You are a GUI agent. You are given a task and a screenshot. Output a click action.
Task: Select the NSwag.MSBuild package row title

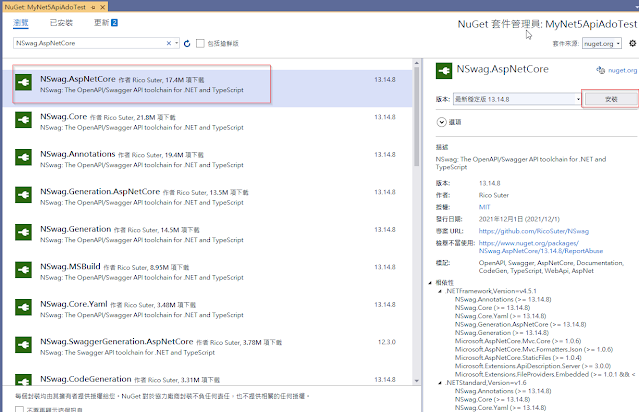[x=70, y=267]
